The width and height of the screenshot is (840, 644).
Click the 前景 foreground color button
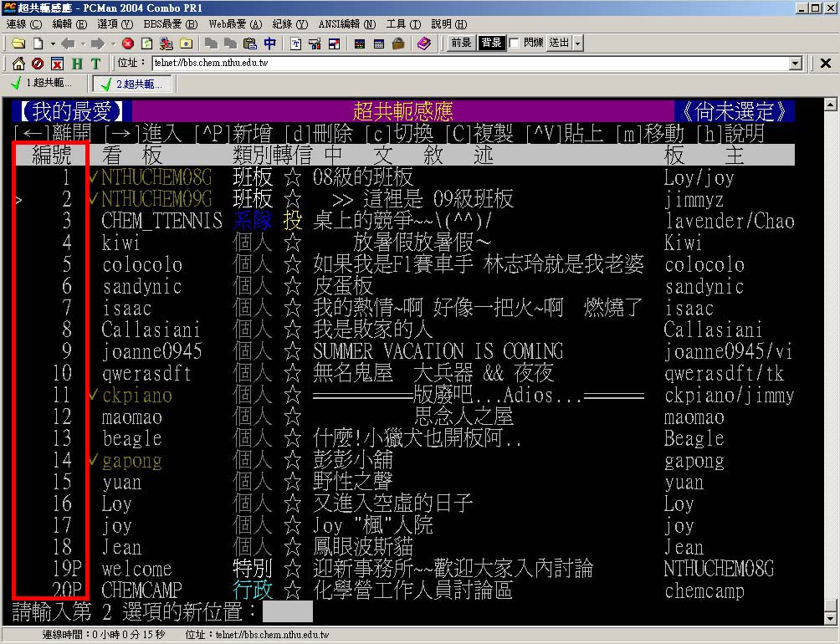(x=461, y=43)
